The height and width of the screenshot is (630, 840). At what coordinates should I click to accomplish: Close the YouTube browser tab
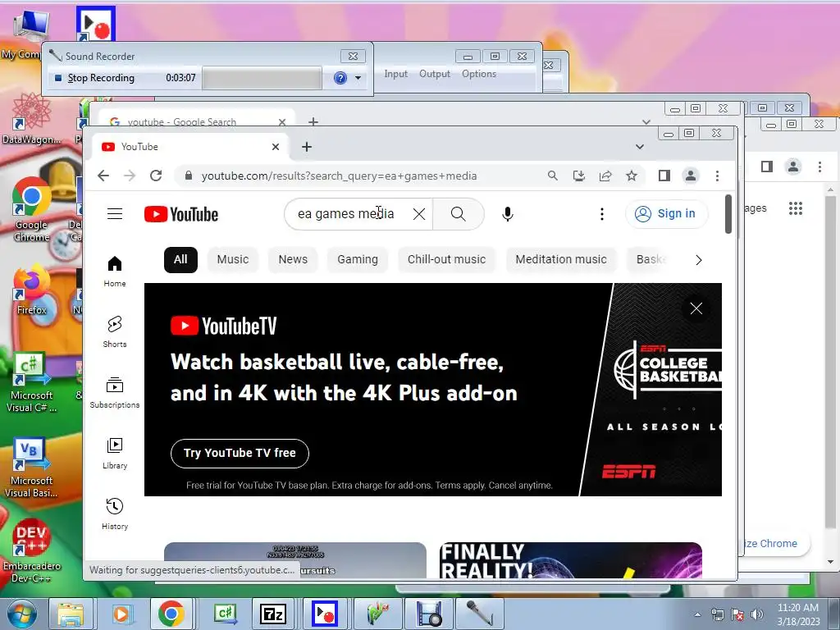pos(276,147)
